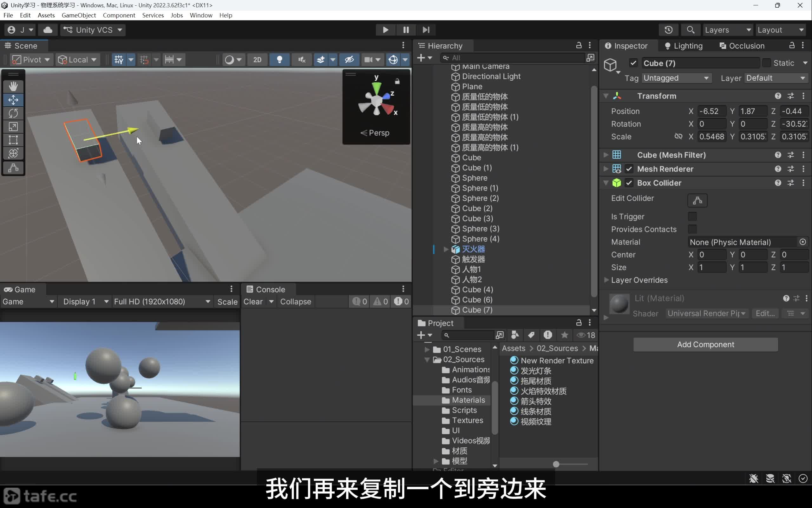The image size is (812, 508).
Task: Open the global search icon
Action: (x=690, y=30)
